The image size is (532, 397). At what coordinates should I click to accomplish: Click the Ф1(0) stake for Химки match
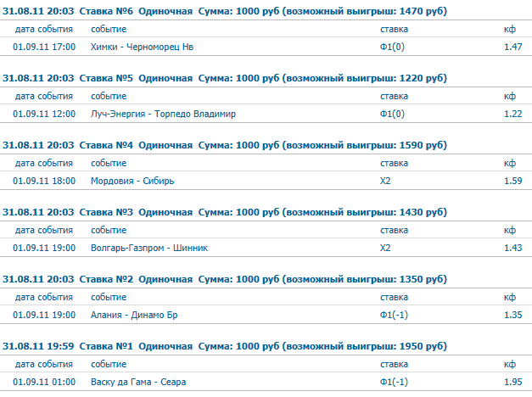[x=392, y=47]
